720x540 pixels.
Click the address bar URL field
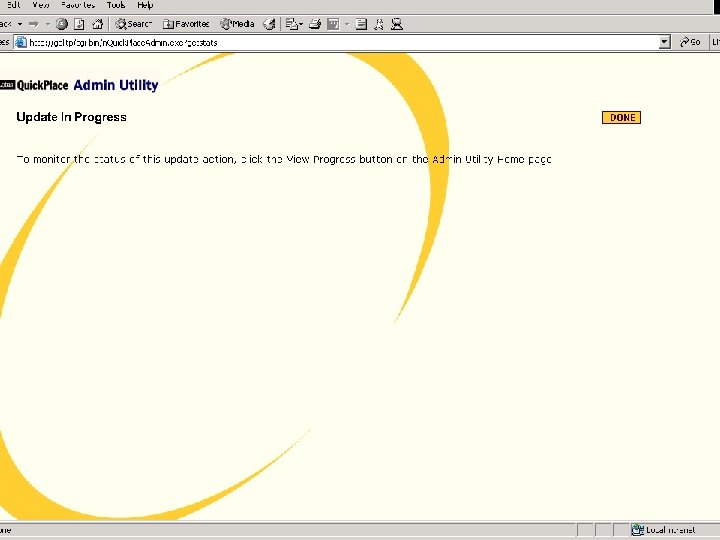tap(342, 43)
